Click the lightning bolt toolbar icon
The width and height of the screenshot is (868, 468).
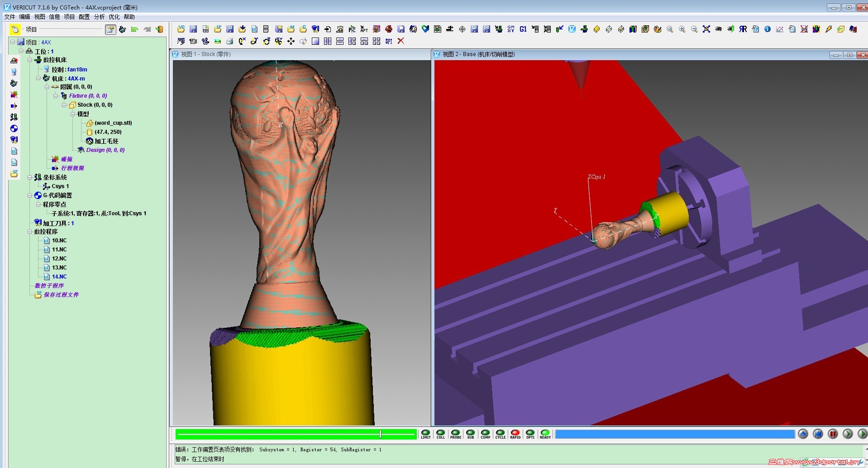click(x=829, y=29)
